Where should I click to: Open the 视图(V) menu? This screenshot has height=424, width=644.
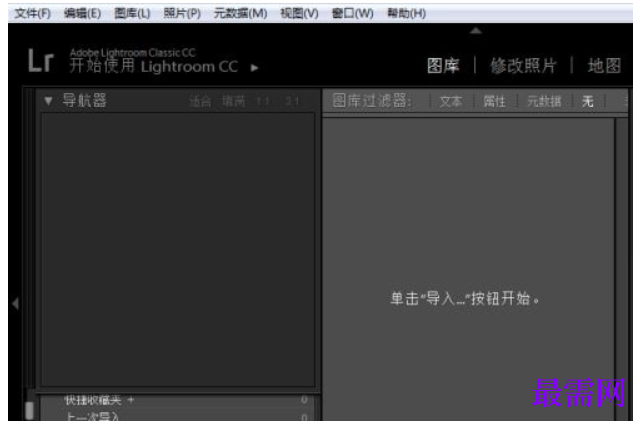coord(299,14)
